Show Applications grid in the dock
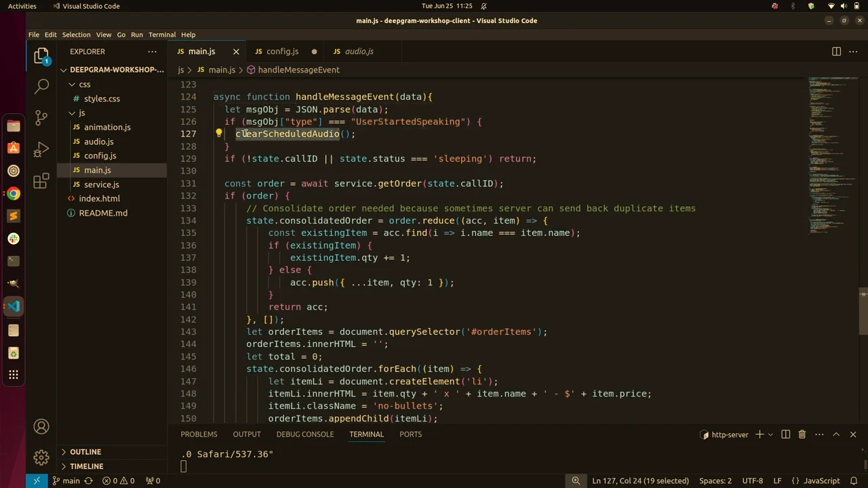868x488 pixels. (x=14, y=375)
